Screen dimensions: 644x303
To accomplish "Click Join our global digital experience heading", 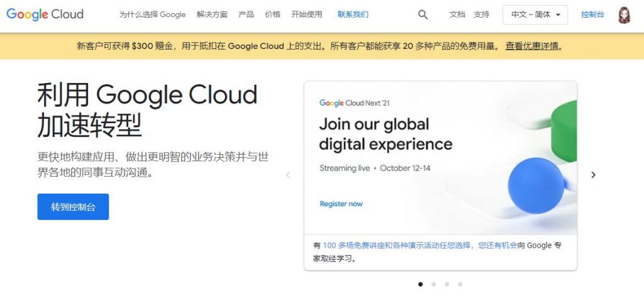I will click(x=386, y=135).
